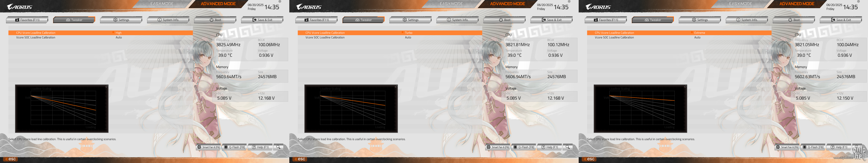Open the Turbo value of CPU Vcore Loadline Calibration
868x163 pixels.
[409, 33]
